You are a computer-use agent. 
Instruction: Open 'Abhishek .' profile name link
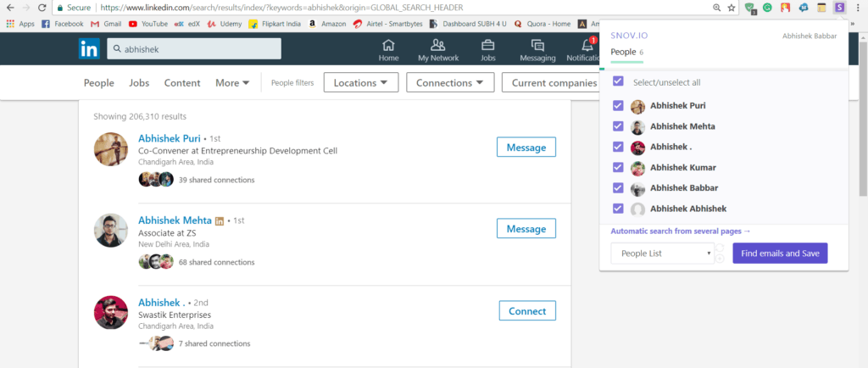point(162,302)
